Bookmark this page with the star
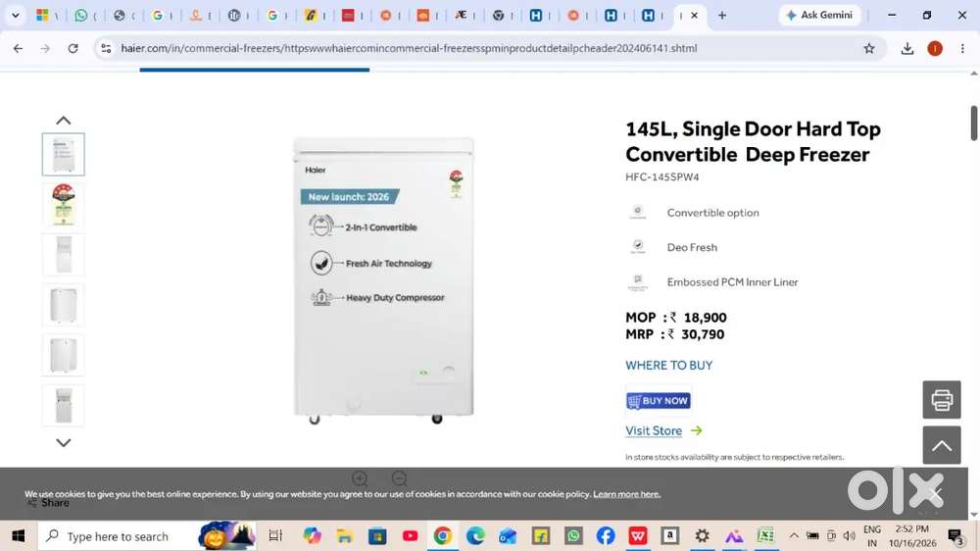Image resolution: width=980 pixels, height=551 pixels. coord(868,48)
